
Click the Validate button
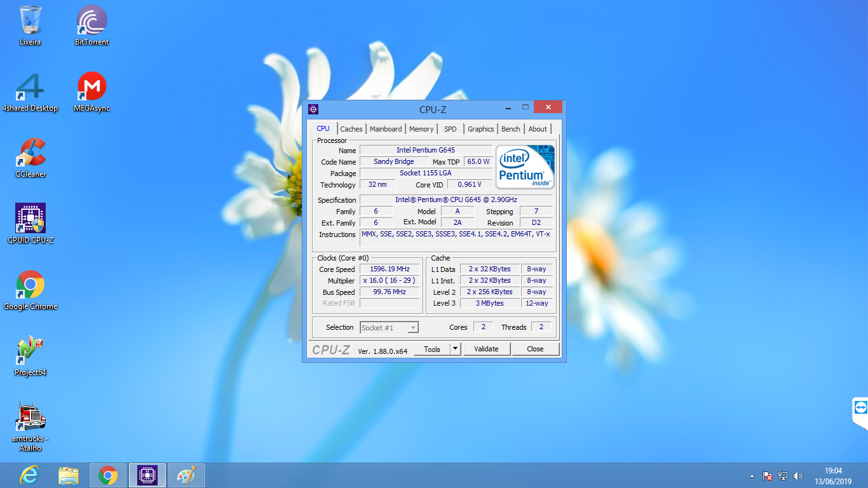[486, 349]
